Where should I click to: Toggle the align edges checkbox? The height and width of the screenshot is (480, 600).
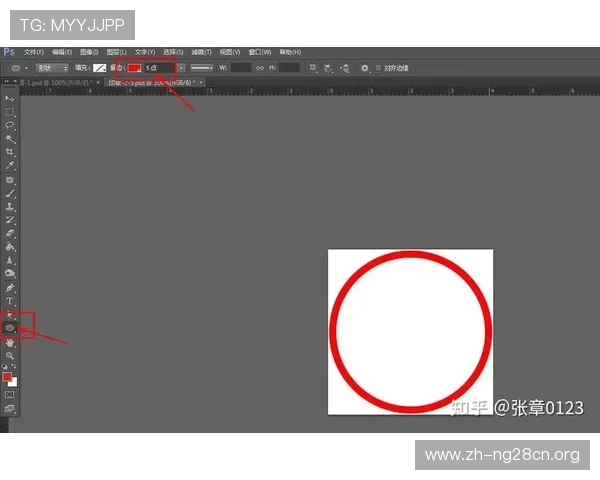tap(366, 68)
